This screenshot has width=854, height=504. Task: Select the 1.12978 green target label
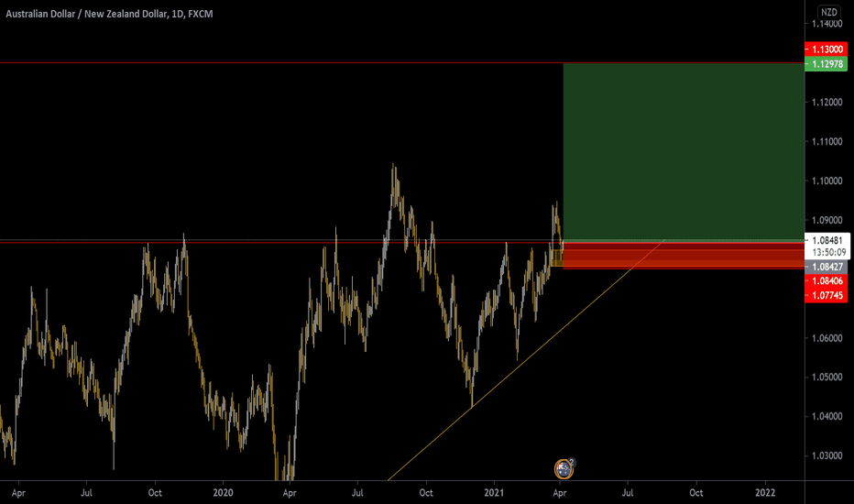[826, 64]
